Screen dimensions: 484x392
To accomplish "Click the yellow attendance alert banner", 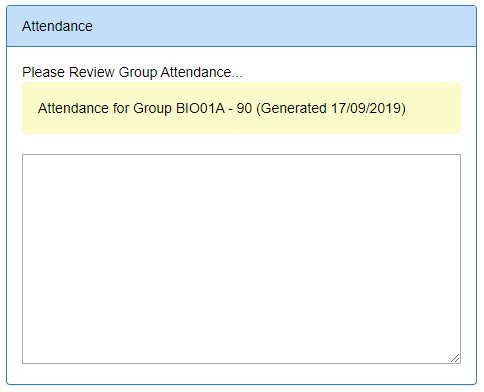I will (x=241, y=108).
